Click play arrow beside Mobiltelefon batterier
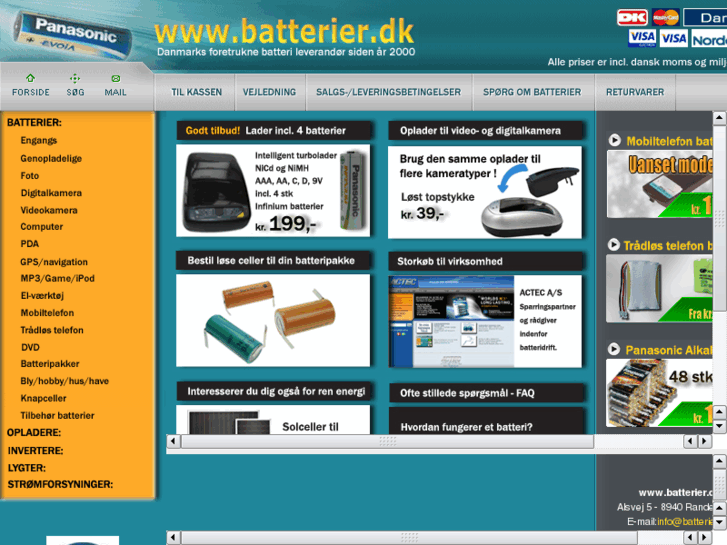 [614, 140]
